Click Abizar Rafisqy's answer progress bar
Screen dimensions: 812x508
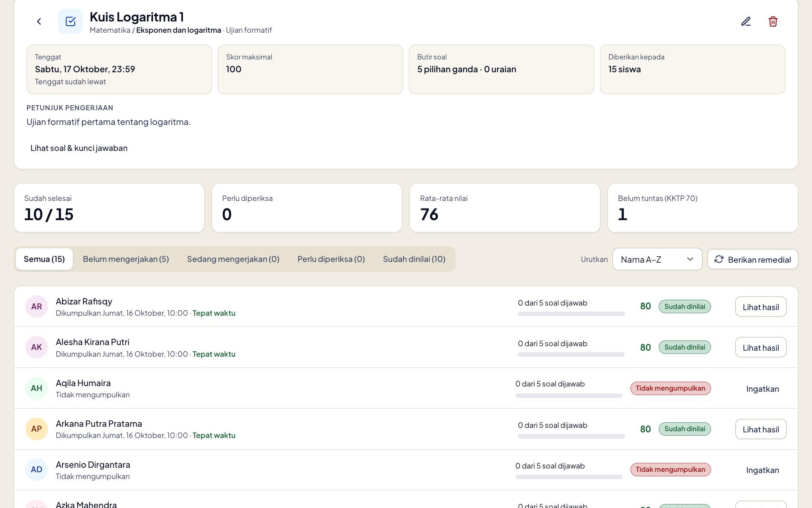point(571,314)
